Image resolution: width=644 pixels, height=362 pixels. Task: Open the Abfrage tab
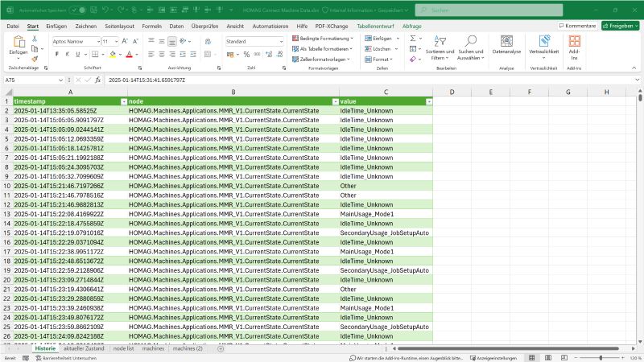coord(412,26)
